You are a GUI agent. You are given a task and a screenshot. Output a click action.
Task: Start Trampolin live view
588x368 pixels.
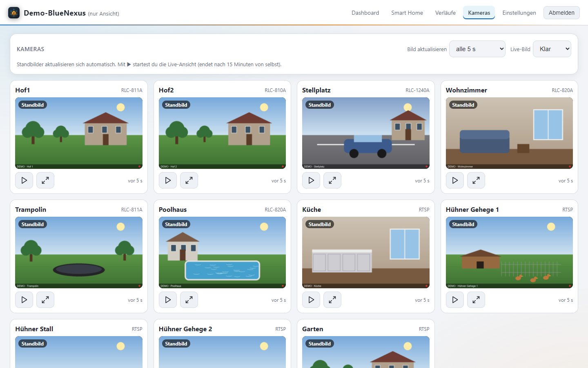(x=24, y=300)
